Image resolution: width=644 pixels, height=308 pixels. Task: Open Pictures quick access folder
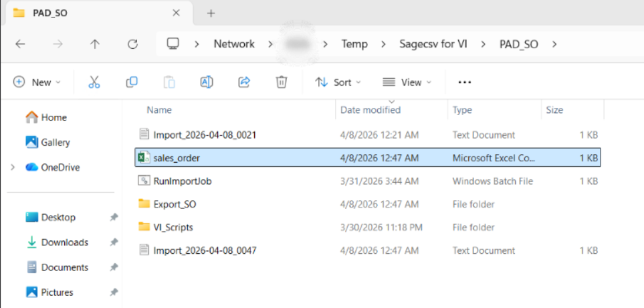(x=49, y=293)
